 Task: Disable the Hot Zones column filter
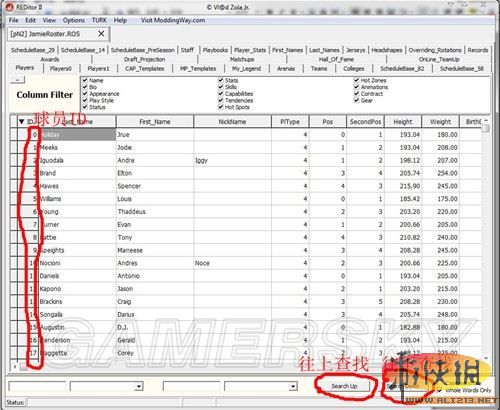356,80
